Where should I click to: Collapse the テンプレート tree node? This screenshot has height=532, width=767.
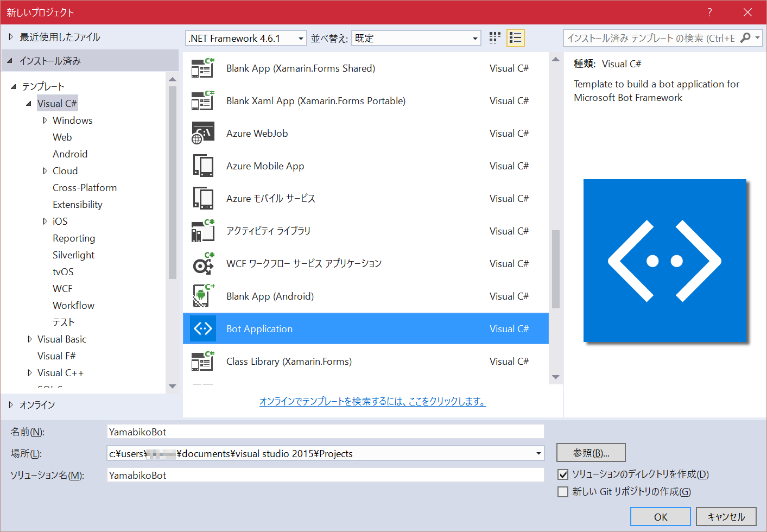tap(14, 86)
